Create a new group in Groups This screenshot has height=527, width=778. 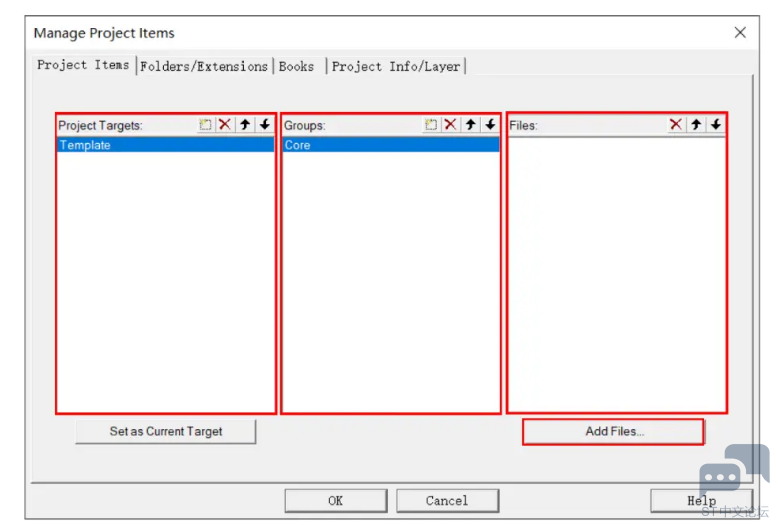click(x=431, y=125)
